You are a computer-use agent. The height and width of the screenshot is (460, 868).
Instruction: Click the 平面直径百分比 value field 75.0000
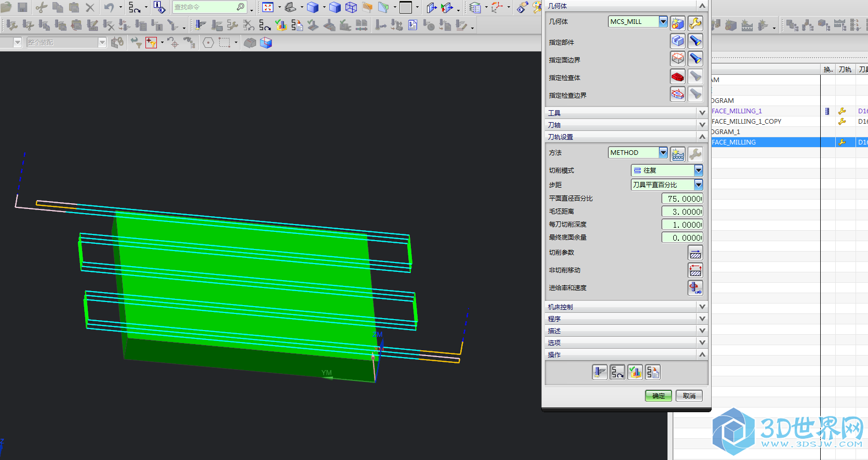click(683, 199)
